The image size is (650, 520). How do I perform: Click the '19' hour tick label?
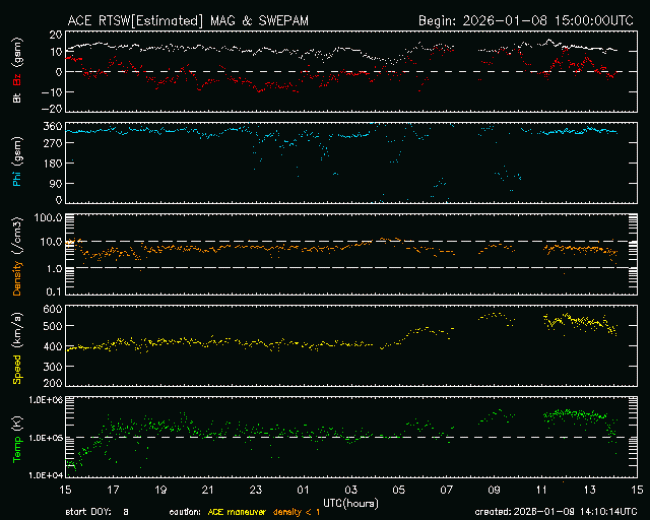(x=160, y=490)
